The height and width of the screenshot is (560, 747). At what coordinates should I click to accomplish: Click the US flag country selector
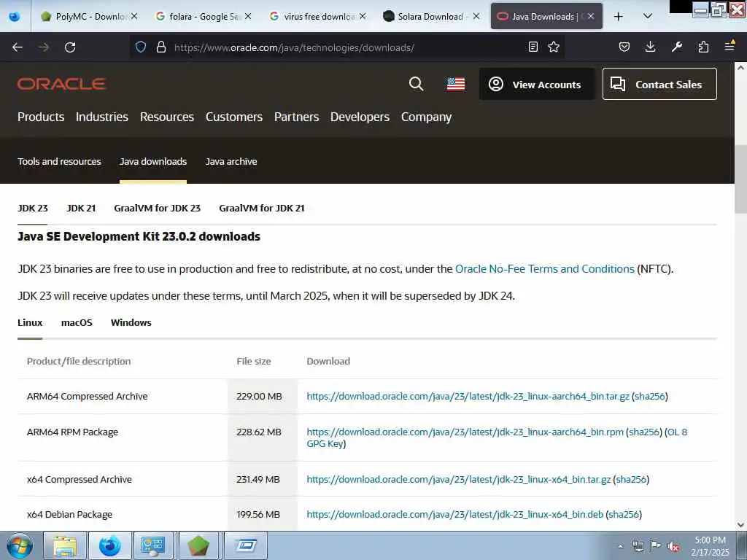pyautogui.click(x=456, y=85)
